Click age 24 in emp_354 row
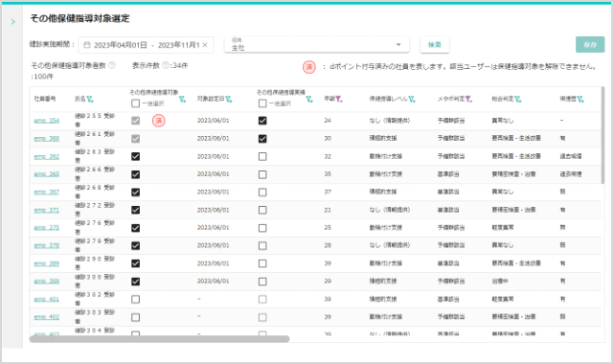The height and width of the screenshot is (364, 613). point(328,121)
